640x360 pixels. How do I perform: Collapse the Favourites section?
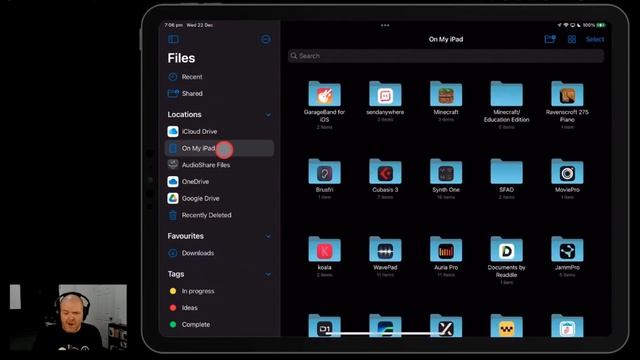point(268,236)
